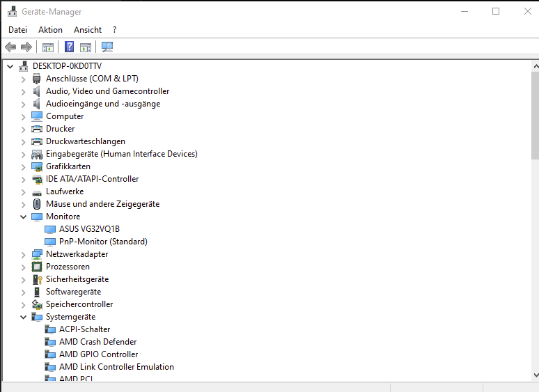Click the Eingabegeräte HID icon

(x=37, y=154)
